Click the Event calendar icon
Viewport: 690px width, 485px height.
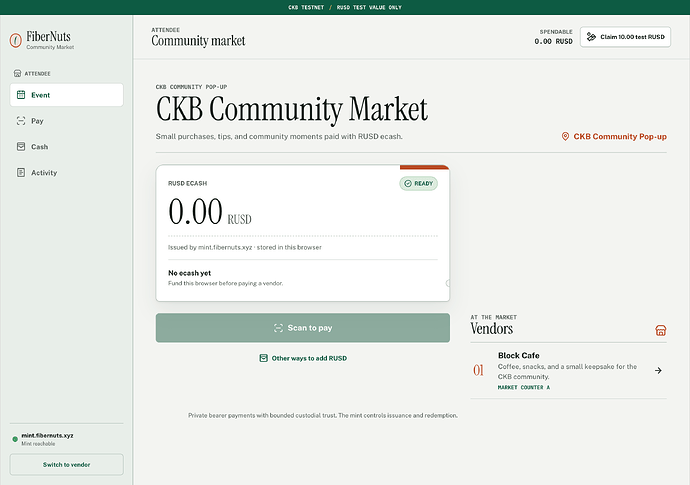click(21, 95)
